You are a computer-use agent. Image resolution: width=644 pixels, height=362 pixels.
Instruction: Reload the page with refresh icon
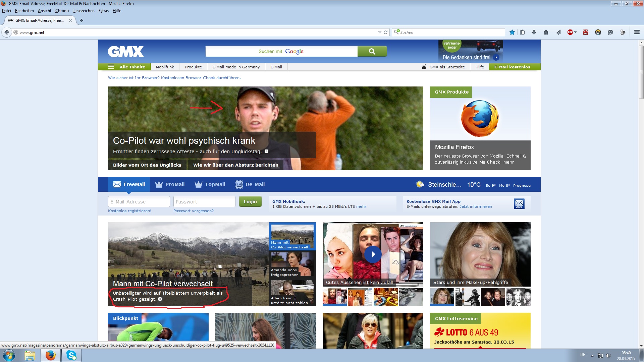(x=386, y=32)
